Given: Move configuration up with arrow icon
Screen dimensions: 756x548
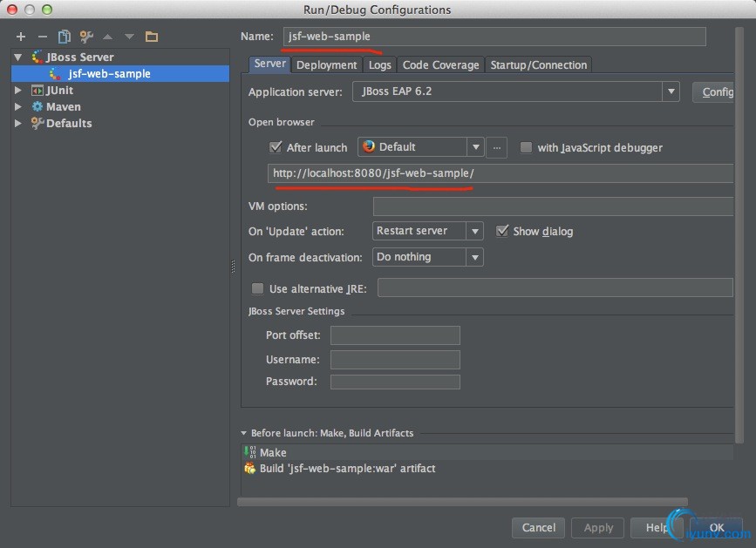Looking at the screenshot, I should (x=107, y=37).
